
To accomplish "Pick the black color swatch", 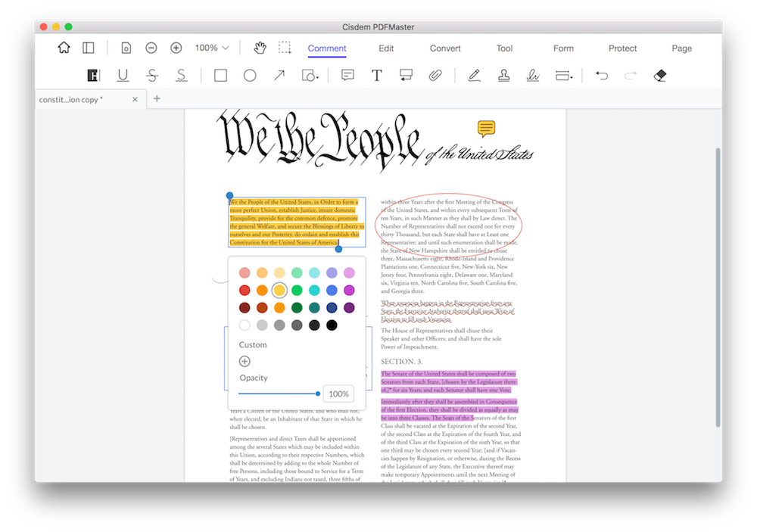I will click(332, 325).
